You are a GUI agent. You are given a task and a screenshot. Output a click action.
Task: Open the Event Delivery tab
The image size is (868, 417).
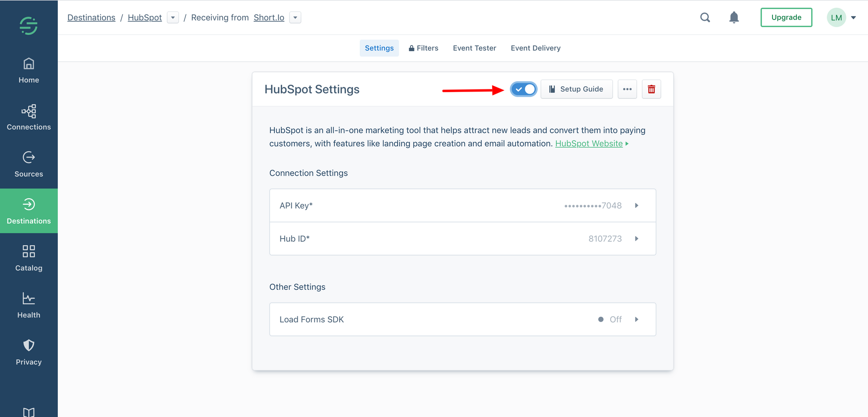(536, 48)
